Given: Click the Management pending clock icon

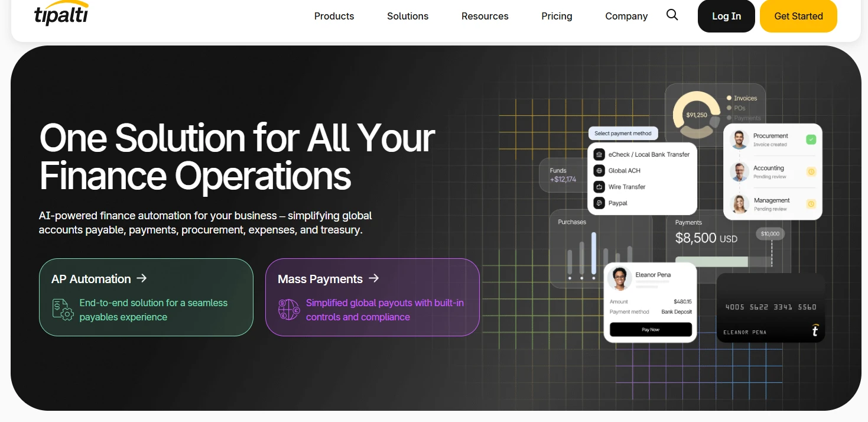Looking at the screenshot, I should click(811, 204).
